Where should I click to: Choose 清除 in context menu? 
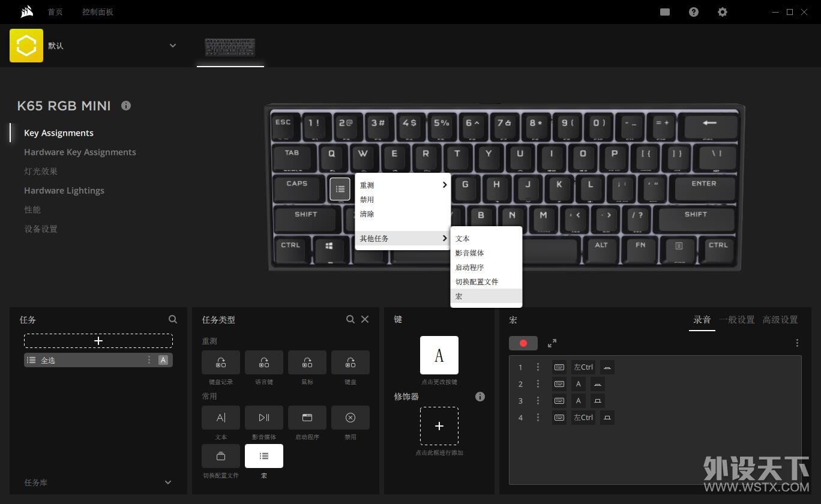click(x=403, y=214)
